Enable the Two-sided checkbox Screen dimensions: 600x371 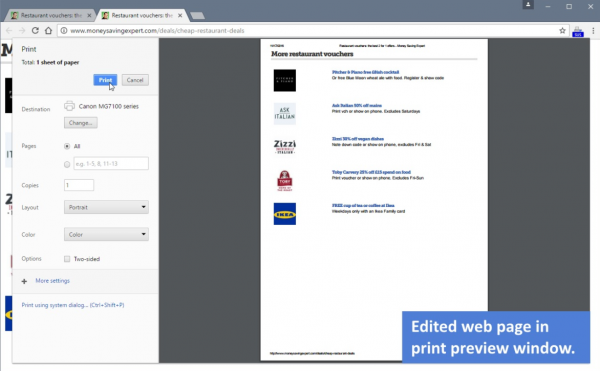pos(67,259)
